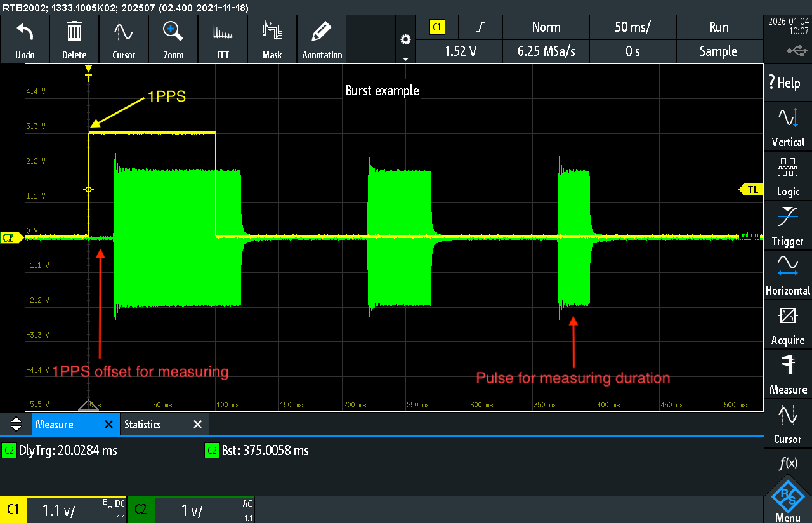Open the Mask test tool
Screen dimensions: 812x523
click(x=272, y=32)
